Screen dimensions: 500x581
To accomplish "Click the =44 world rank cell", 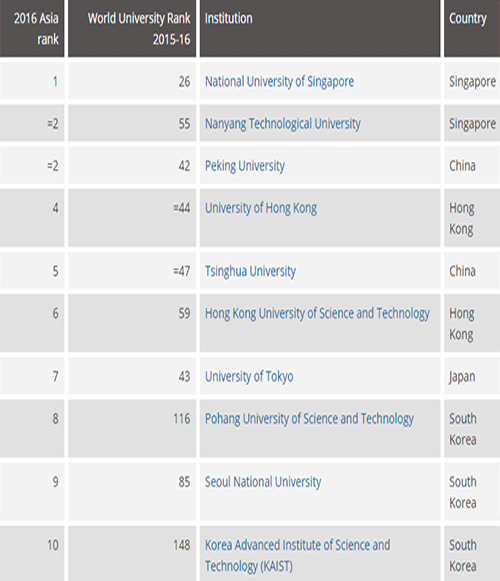I will coord(132,218).
